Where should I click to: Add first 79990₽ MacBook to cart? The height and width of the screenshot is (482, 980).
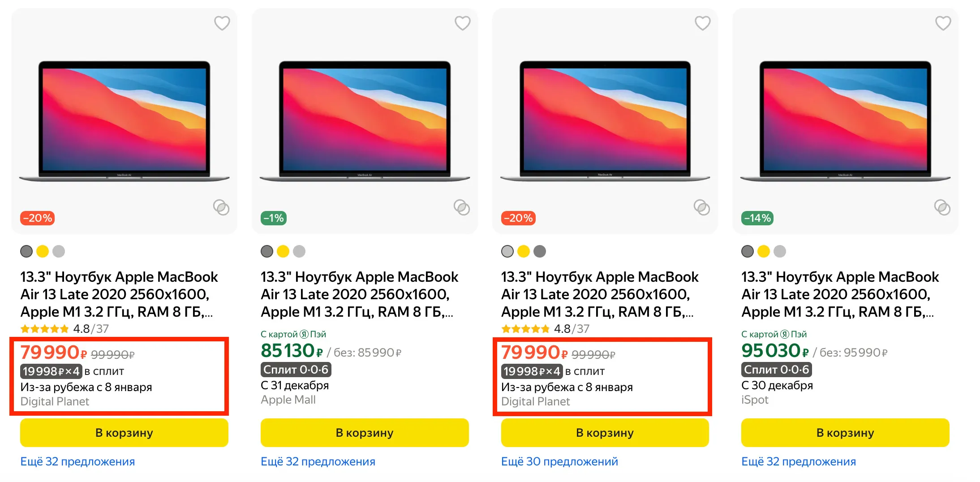tap(124, 433)
